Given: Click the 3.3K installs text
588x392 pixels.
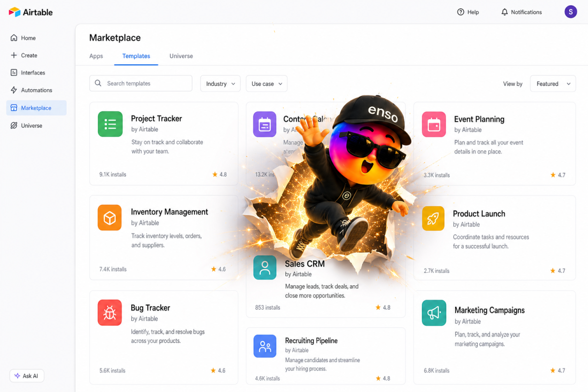Looking at the screenshot, I should click(437, 175).
